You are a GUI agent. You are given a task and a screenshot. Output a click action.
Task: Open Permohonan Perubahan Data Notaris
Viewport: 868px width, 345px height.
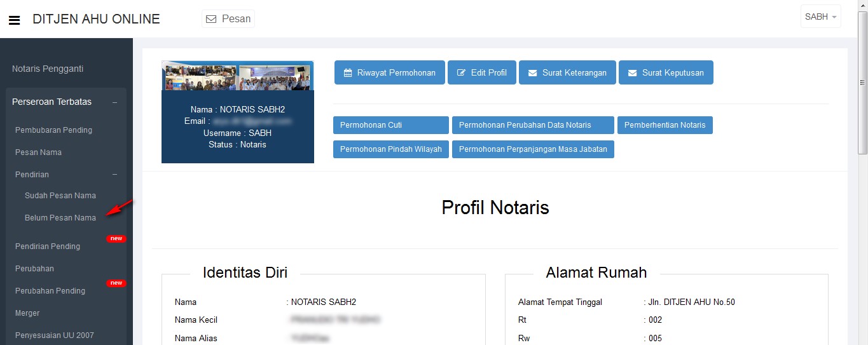533,125
